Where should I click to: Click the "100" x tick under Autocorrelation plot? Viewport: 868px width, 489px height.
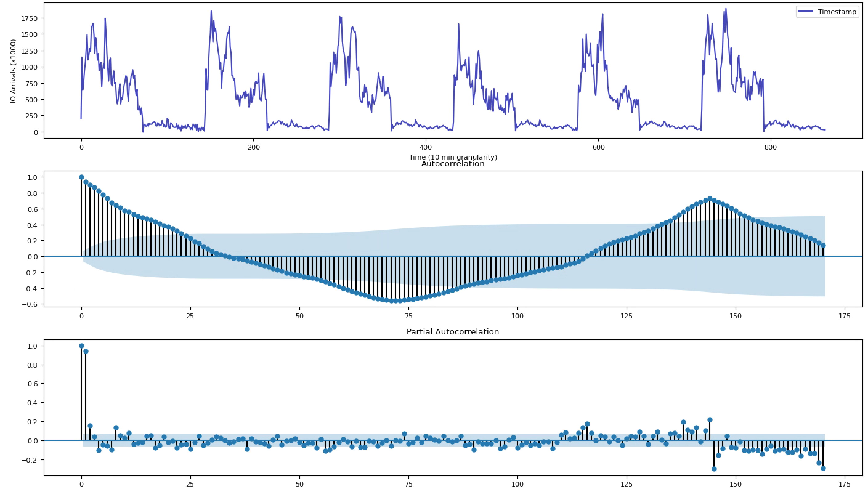tap(517, 316)
